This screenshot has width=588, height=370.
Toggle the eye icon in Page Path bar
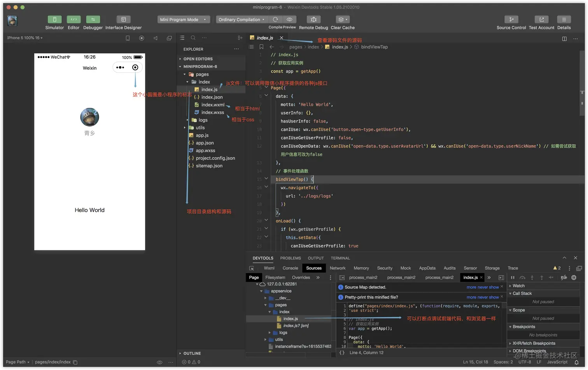click(159, 362)
